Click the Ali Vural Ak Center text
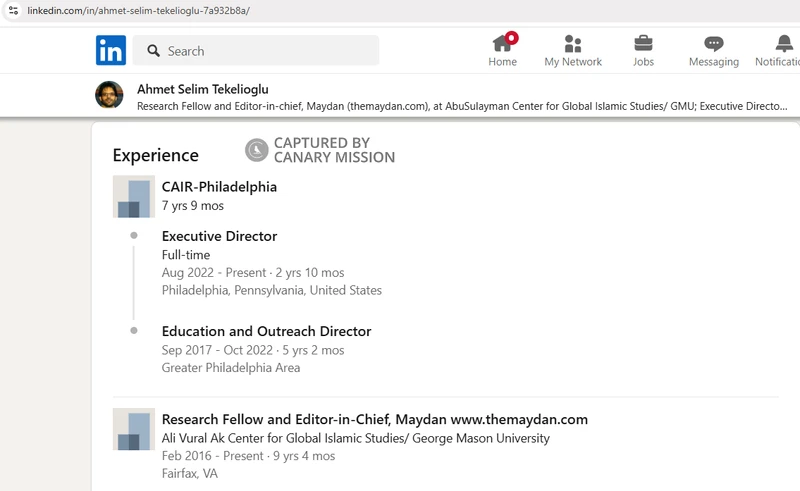Viewport: 800px width, 491px height. [x=355, y=438]
